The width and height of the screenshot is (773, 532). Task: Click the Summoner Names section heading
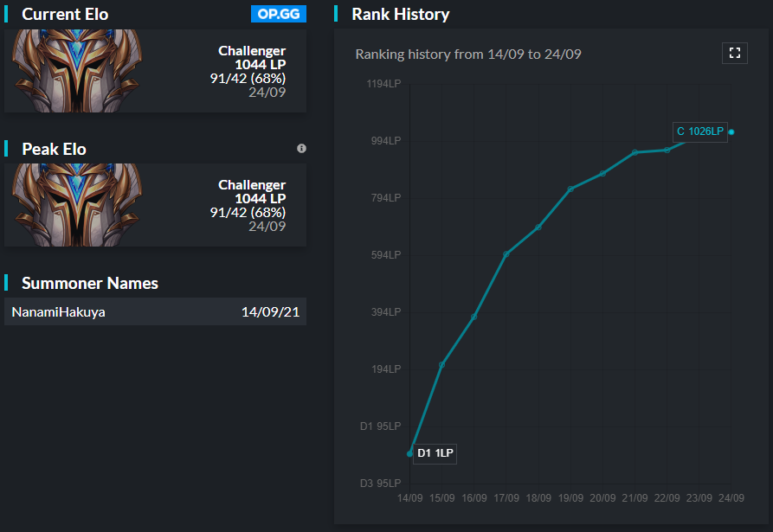pos(89,283)
